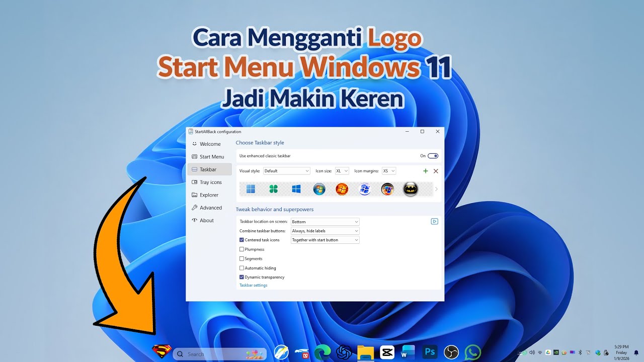Go to the Welcome section
Viewport: 644px width, 362px height.
click(209, 144)
